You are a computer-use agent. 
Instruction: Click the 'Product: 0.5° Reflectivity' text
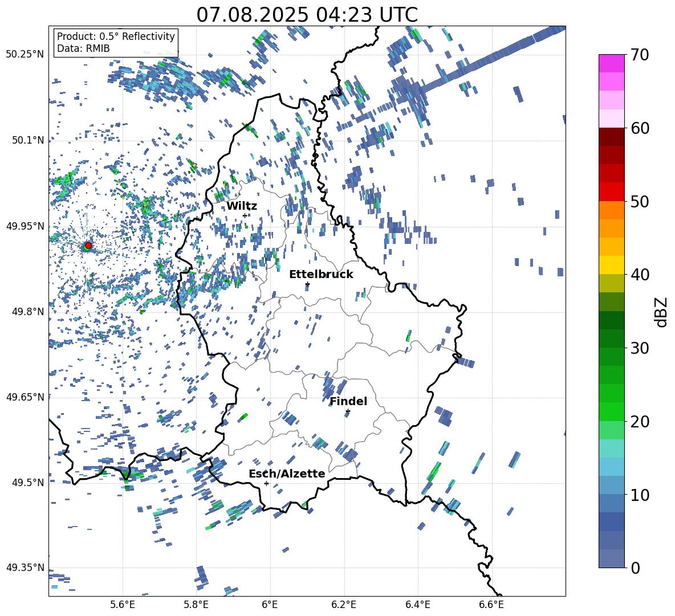116,36
